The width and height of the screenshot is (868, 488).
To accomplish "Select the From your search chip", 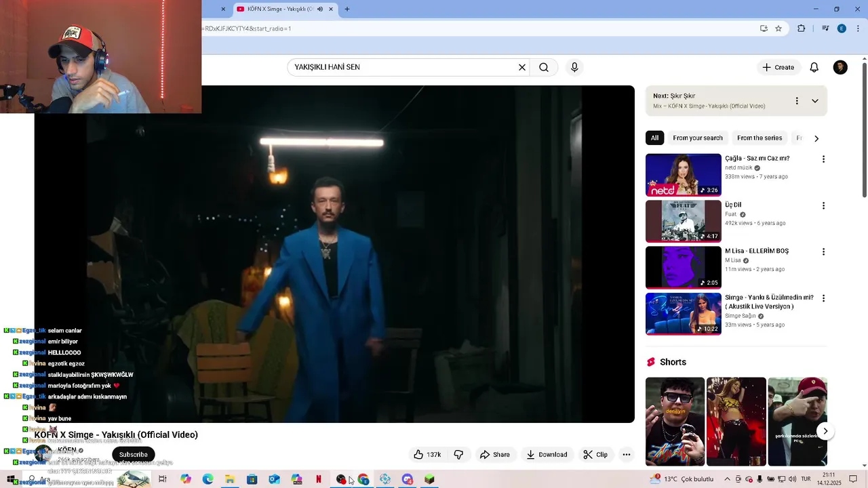I will point(698,138).
